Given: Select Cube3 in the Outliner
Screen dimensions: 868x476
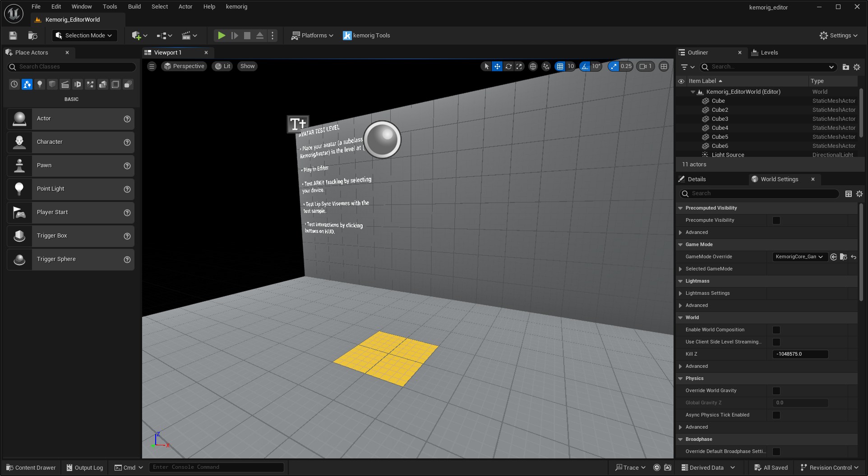Looking at the screenshot, I should 720,119.
